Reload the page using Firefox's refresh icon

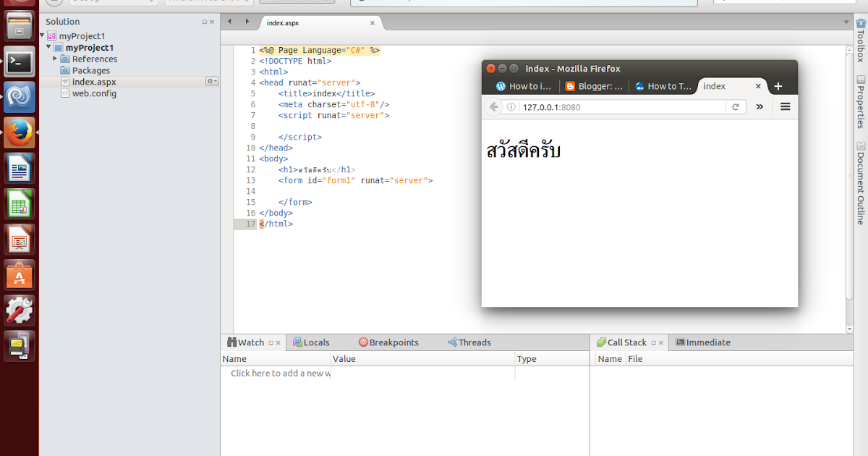(736, 106)
